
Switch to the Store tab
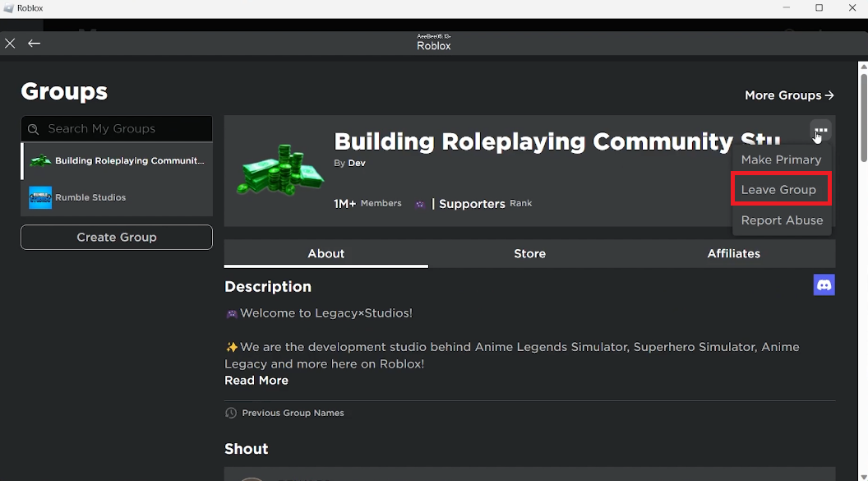[x=529, y=253]
